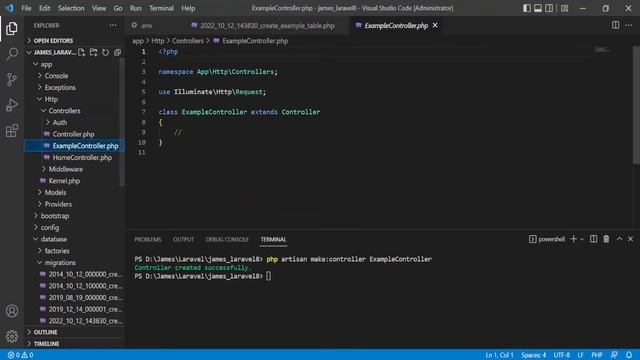
Task: Switch to the Problems panel tab
Action: coord(148,240)
